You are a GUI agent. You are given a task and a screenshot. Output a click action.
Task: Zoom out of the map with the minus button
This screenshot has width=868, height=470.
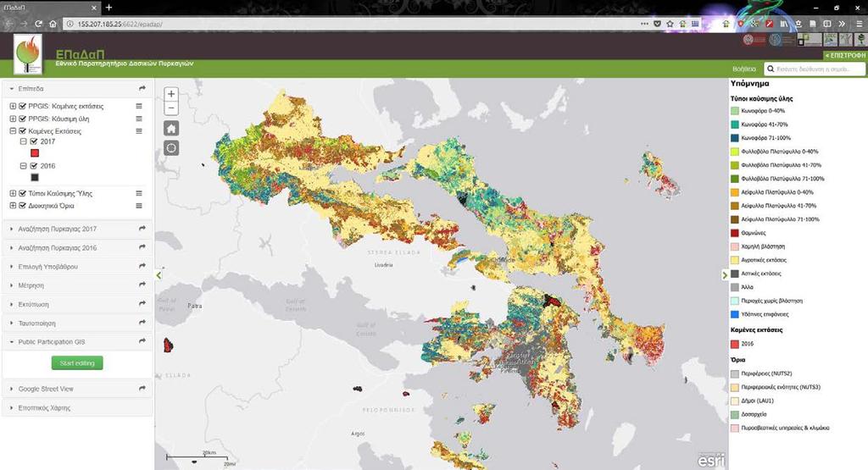pyautogui.click(x=171, y=108)
